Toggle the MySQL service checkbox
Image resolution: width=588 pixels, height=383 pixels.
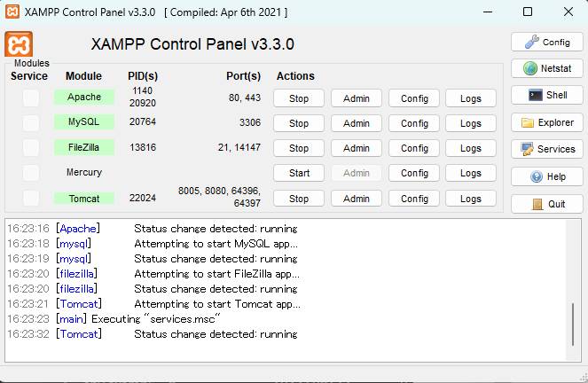coord(31,122)
